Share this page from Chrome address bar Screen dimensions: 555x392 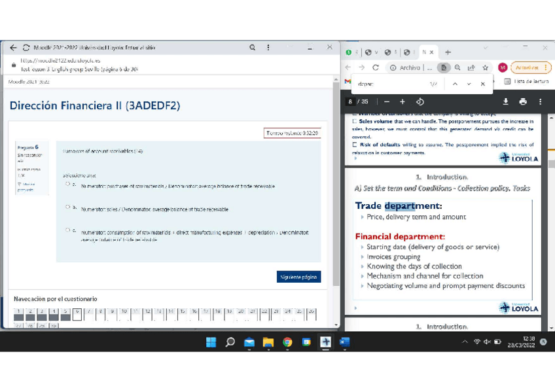[x=471, y=67]
